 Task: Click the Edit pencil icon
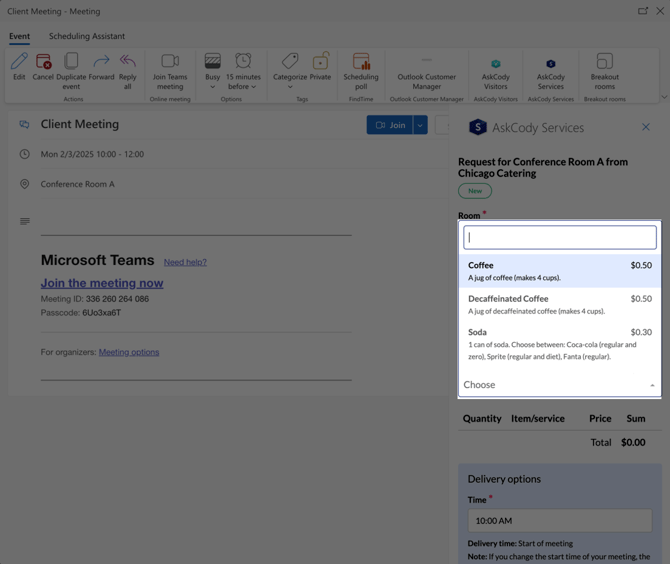tap(19, 61)
